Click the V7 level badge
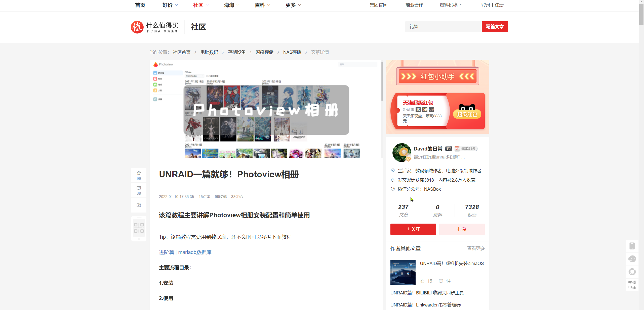This screenshot has height=310, width=644. pos(449,149)
